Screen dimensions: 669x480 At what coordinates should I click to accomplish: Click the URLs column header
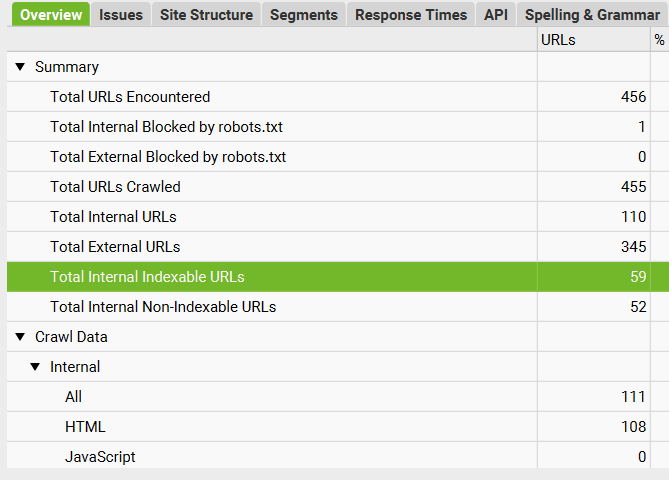(593, 40)
